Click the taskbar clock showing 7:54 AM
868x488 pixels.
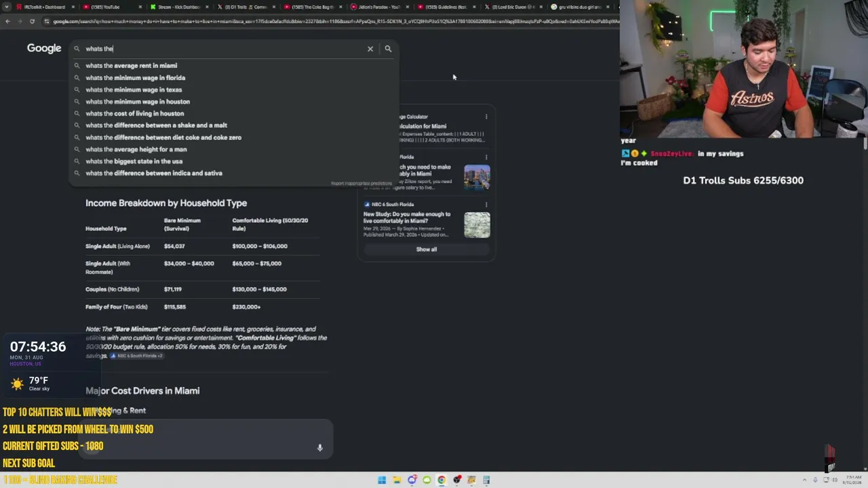click(x=852, y=480)
